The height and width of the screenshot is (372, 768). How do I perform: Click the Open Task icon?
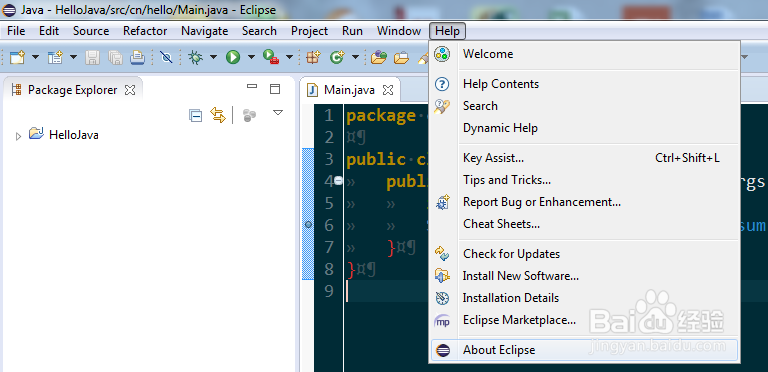401,57
